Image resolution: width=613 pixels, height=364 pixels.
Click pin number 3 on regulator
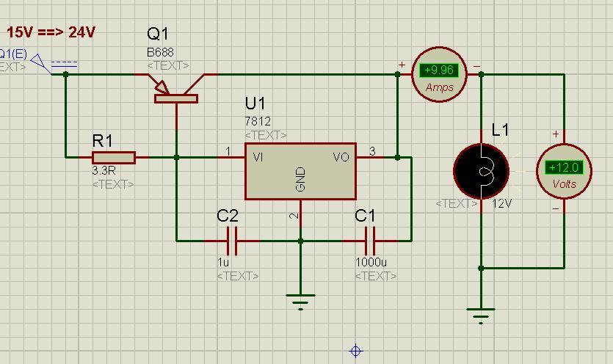pyautogui.click(x=372, y=151)
